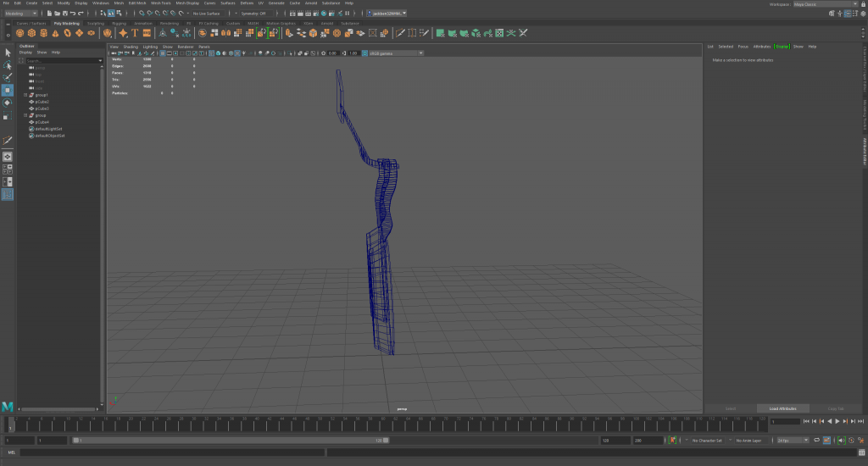The image size is (868, 466).
Task: Expand the group1 node in Outliner
Action: pos(25,95)
